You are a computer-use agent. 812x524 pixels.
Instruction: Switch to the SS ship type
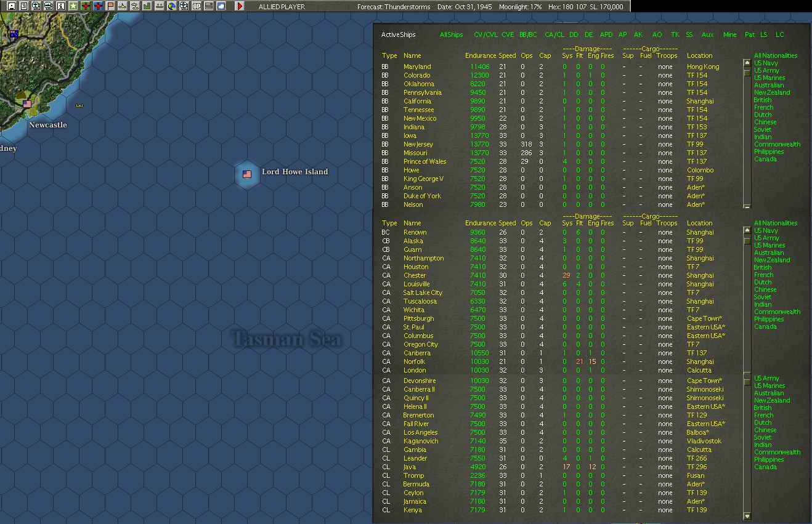click(x=689, y=34)
